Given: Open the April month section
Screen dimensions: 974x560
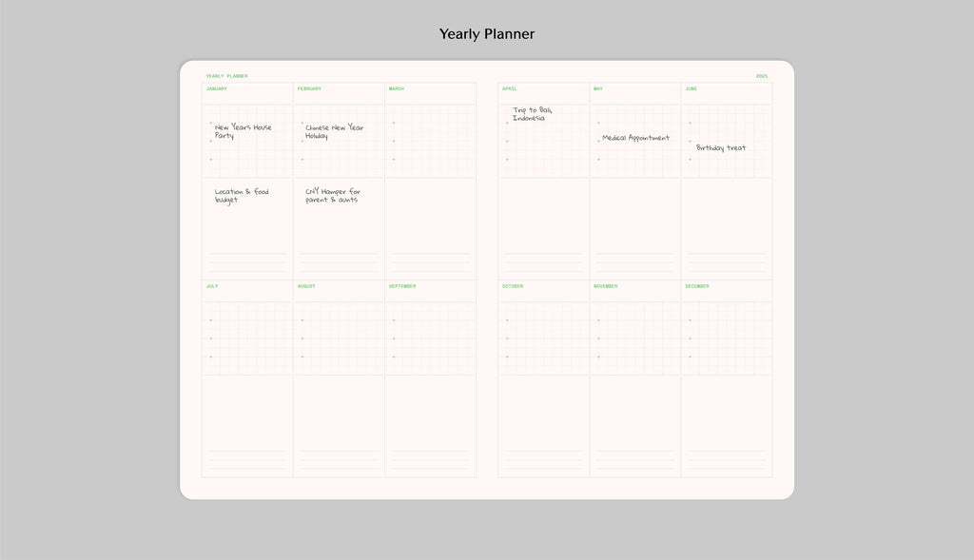Looking at the screenshot, I should 509,88.
